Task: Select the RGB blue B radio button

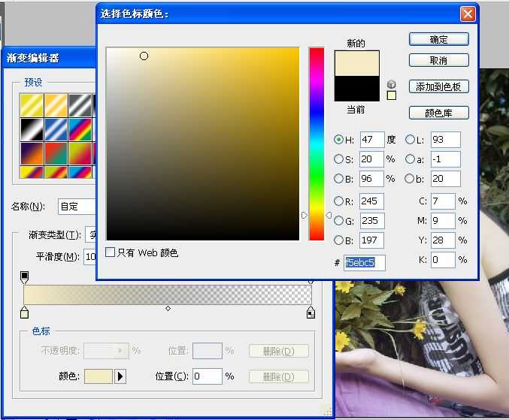Action: [338, 240]
